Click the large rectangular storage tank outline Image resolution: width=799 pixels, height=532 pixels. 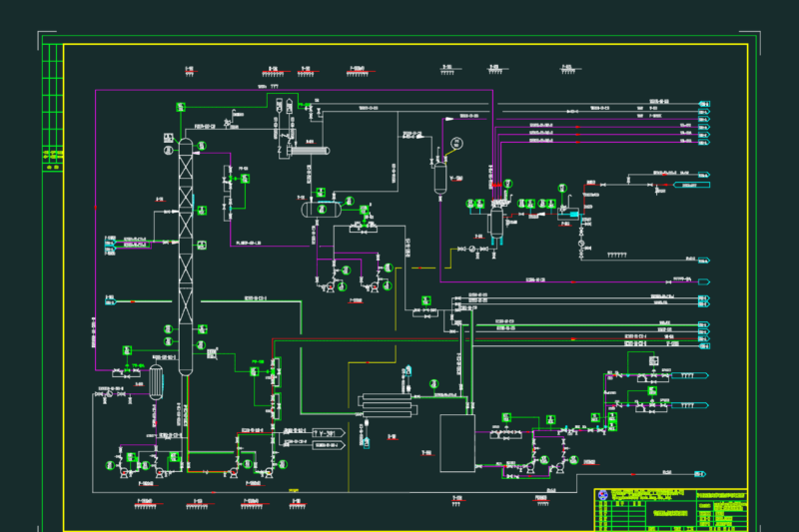(457, 443)
